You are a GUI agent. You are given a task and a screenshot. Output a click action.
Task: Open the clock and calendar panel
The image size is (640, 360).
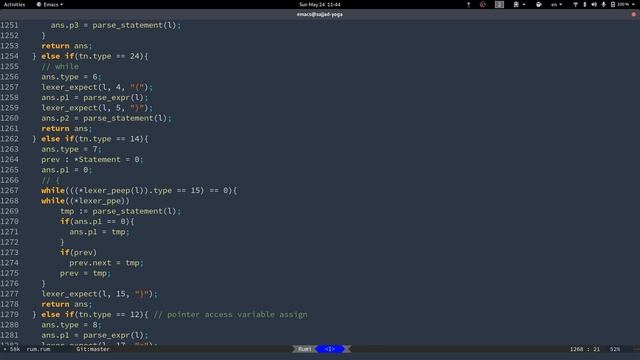pyautogui.click(x=320, y=4)
